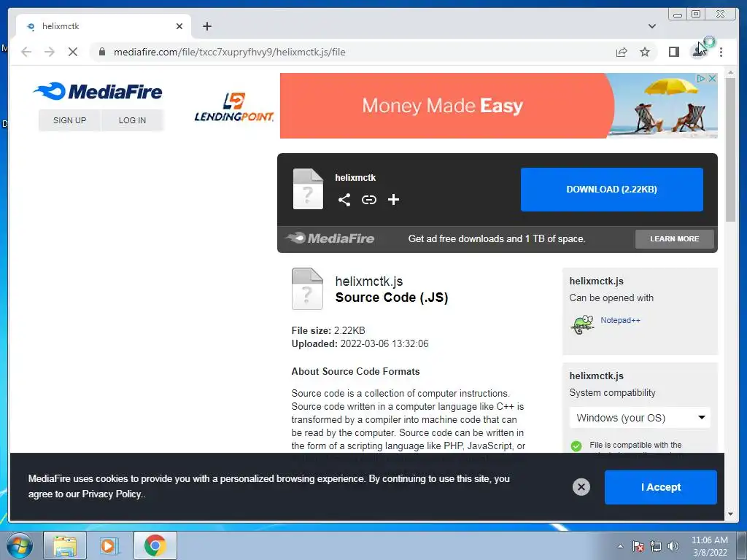Image resolution: width=747 pixels, height=560 pixels.
Task: Click the 'Source Code (.JS)' heading text
Action: tap(392, 297)
